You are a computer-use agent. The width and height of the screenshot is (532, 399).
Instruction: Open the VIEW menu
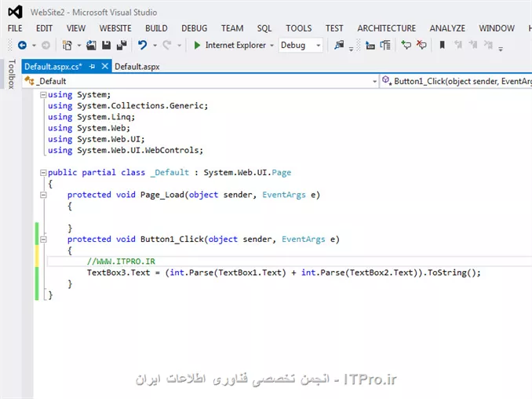[x=76, y=28]
